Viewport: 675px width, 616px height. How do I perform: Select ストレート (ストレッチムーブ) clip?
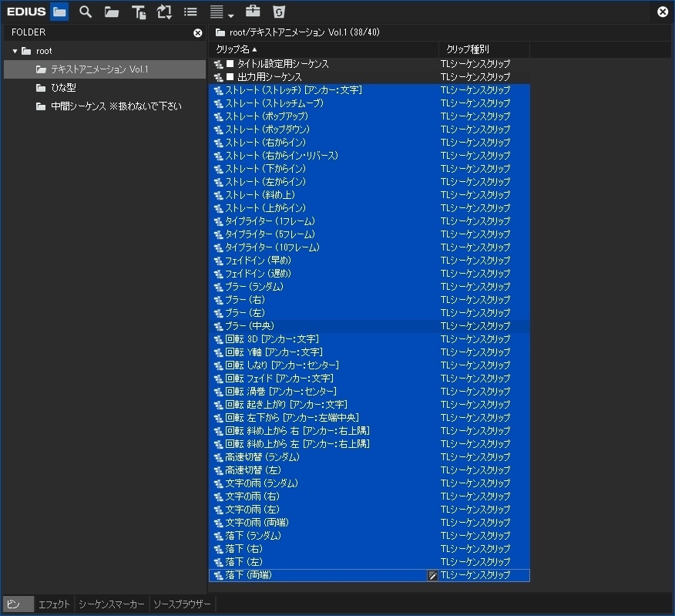pos(369,103)
